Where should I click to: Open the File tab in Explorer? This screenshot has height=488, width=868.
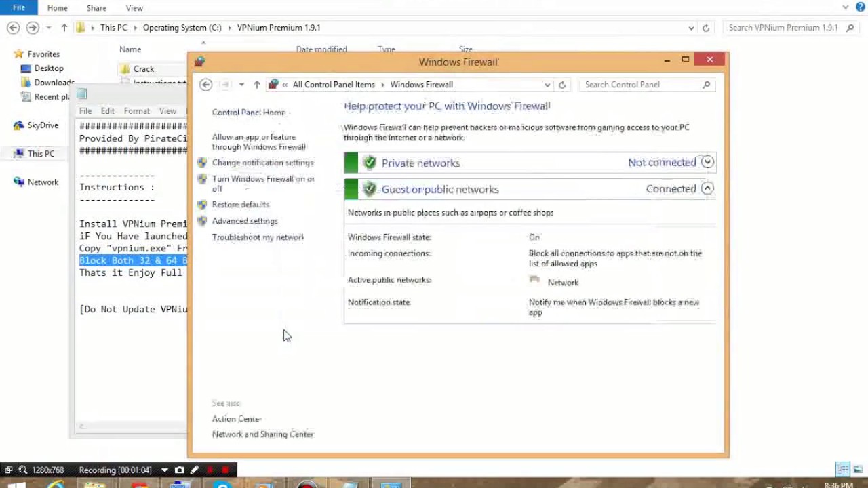click(19, 8)
